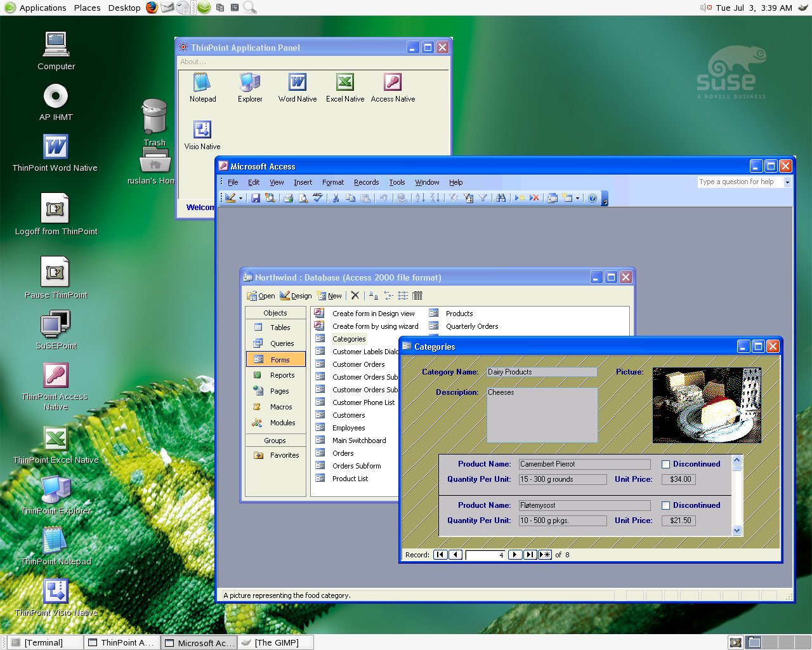812x650 pixels.
Task: Expand the Toolbar Options arrow
Action: tap(605, 199)
